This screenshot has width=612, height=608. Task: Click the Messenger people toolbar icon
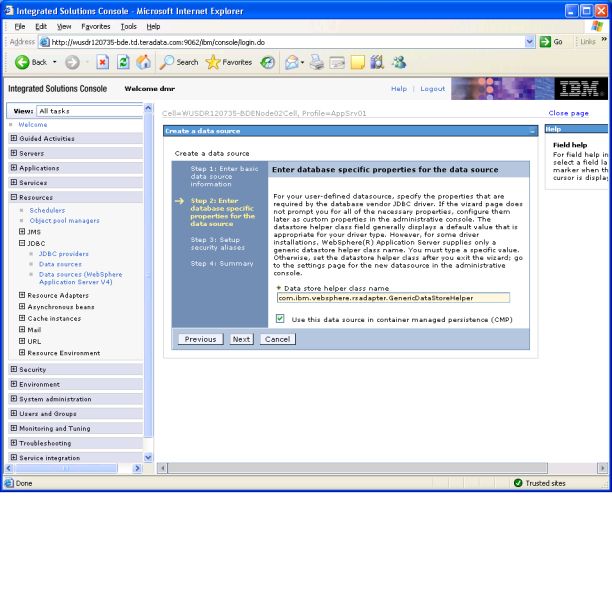(x=399, y=62)
